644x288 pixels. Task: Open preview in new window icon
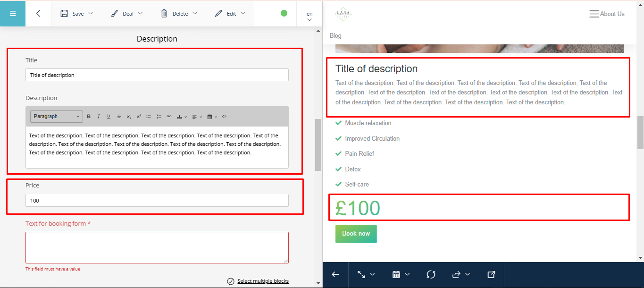pos(491,274)
